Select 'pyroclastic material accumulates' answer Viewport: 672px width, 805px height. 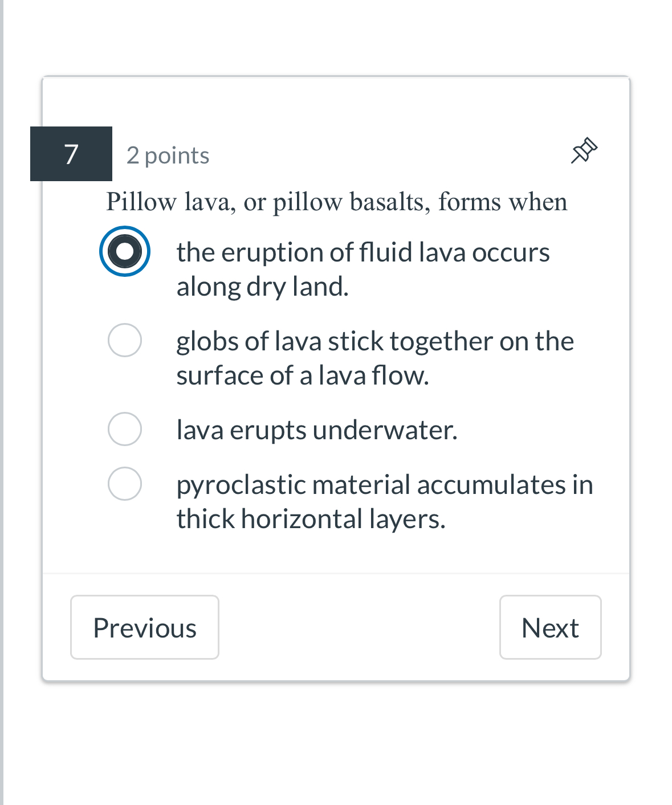(125, 484)
